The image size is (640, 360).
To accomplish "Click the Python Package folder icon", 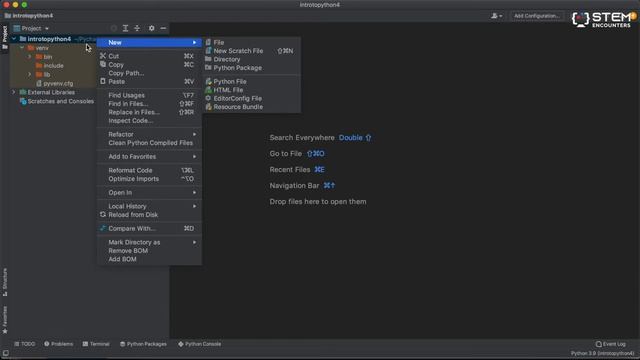I will pos(209,68).
